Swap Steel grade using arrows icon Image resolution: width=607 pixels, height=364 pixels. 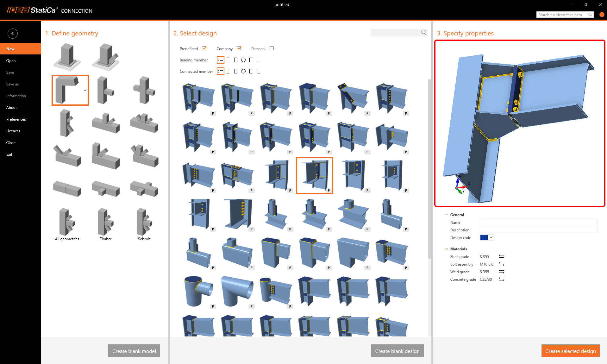coord(501,256)
